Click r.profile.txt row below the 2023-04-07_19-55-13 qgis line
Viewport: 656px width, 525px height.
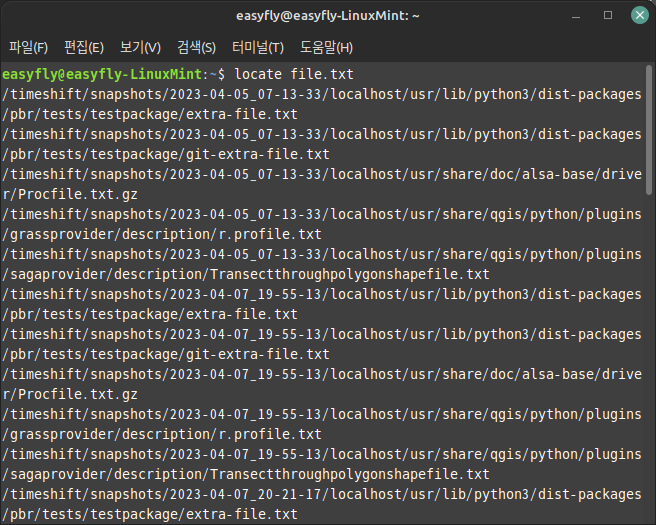[162, 434]
